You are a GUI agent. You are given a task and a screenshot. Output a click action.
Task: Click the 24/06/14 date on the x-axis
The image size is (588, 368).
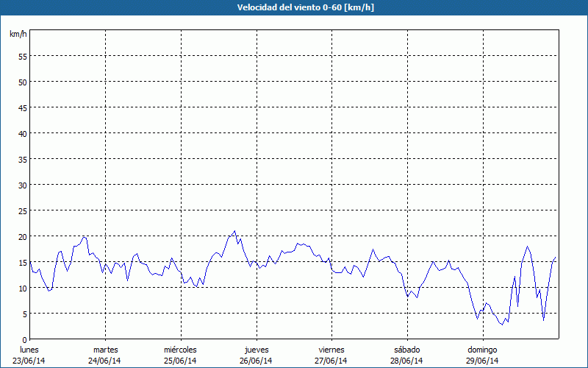point(105,361)
